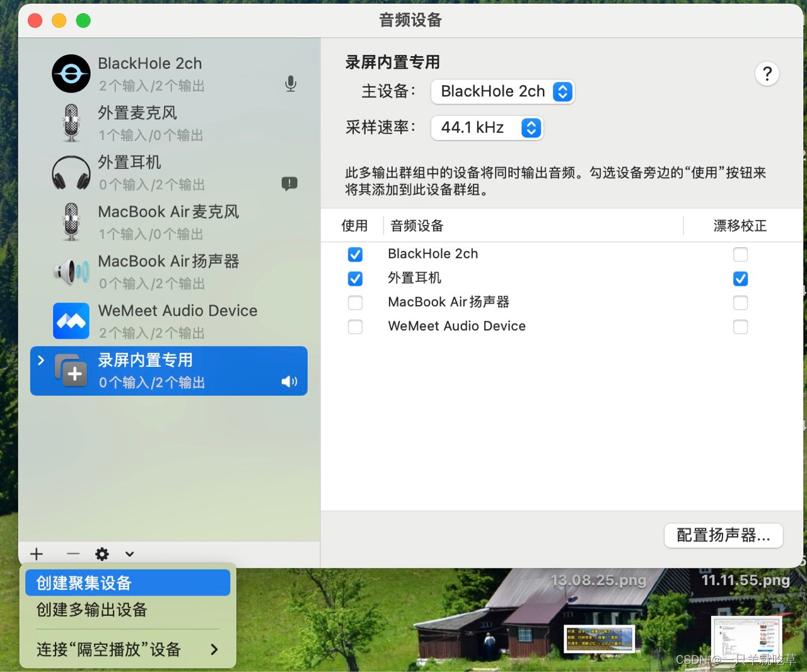This screenshot has height=672, width=807.
Task: Select the MacBook Air麦克风 microphone icon
Action: point(71,222)
